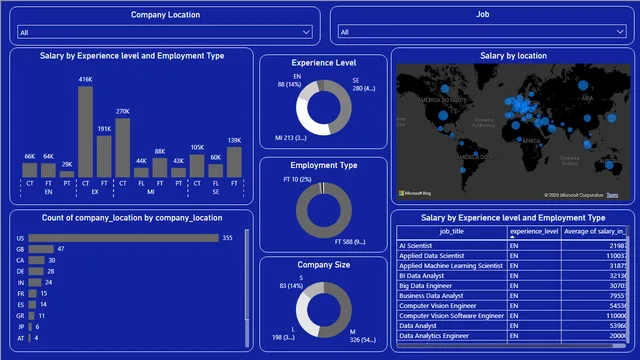640x360 pixels.
Task: Open the Terms link on the map
Action: tap(612, 195)
